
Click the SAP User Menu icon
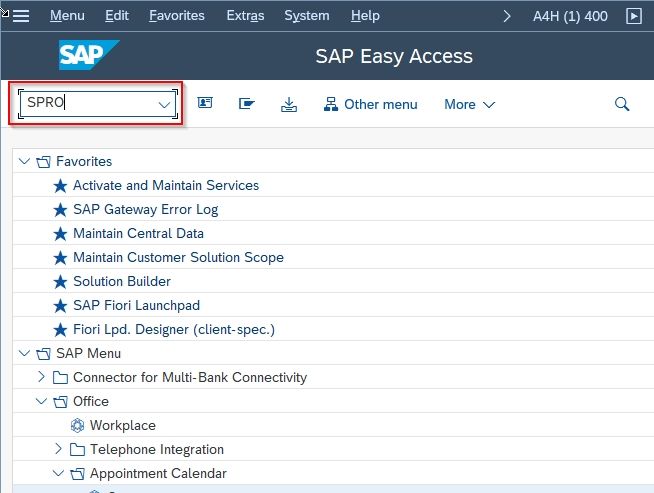(x=205, y=103)
